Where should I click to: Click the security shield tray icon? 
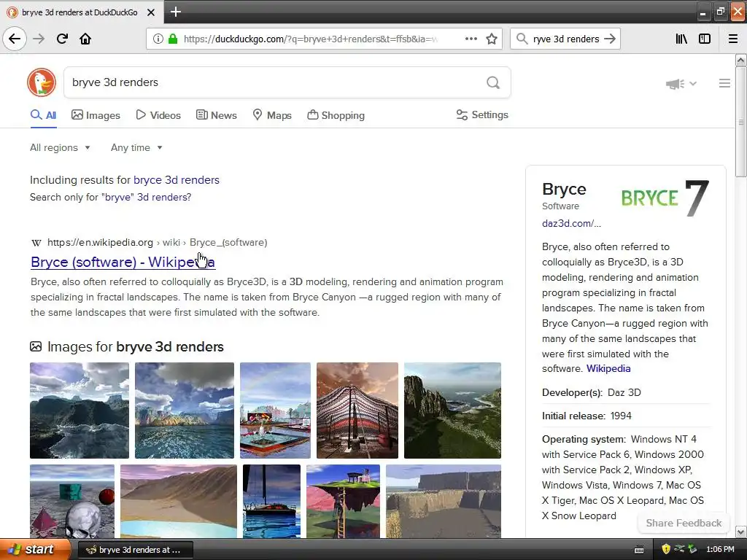coord(665,549)
